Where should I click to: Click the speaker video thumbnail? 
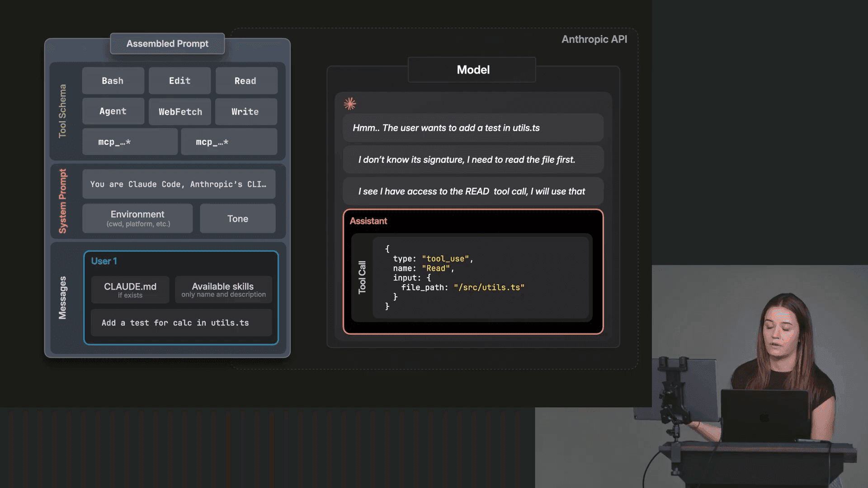760,376
